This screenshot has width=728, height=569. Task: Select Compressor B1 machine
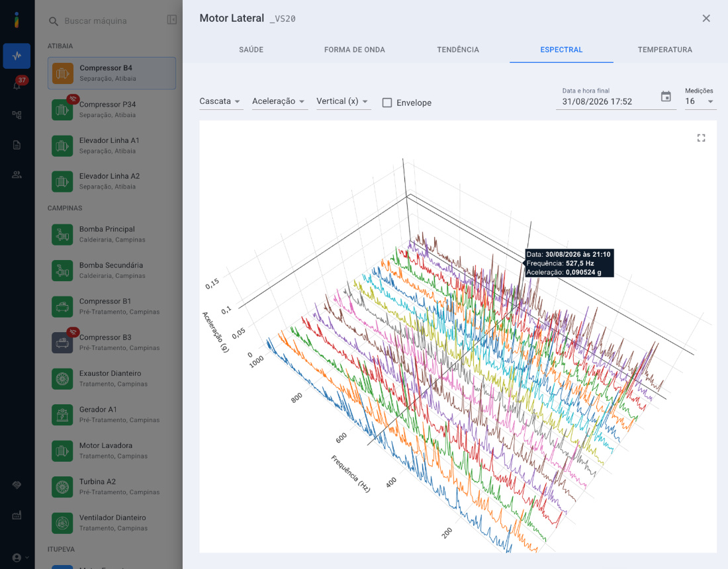pyautogui.click(x=111, y=306)
